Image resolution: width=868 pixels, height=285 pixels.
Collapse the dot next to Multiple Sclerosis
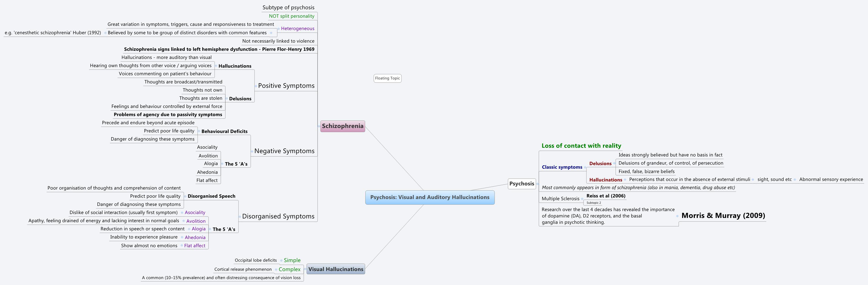click(582, 199)
